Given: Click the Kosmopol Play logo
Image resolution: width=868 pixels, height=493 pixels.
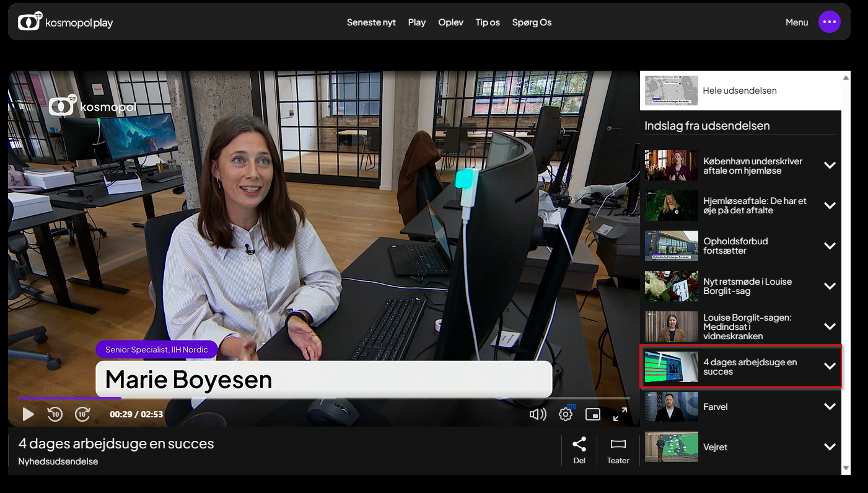Looking at the screenshot, I should (x=66, y=22).
